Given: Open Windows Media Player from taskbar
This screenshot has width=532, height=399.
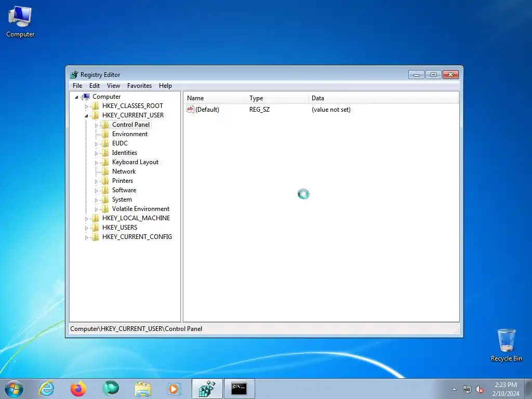Looking at the screenshot, I should point(175,389).
